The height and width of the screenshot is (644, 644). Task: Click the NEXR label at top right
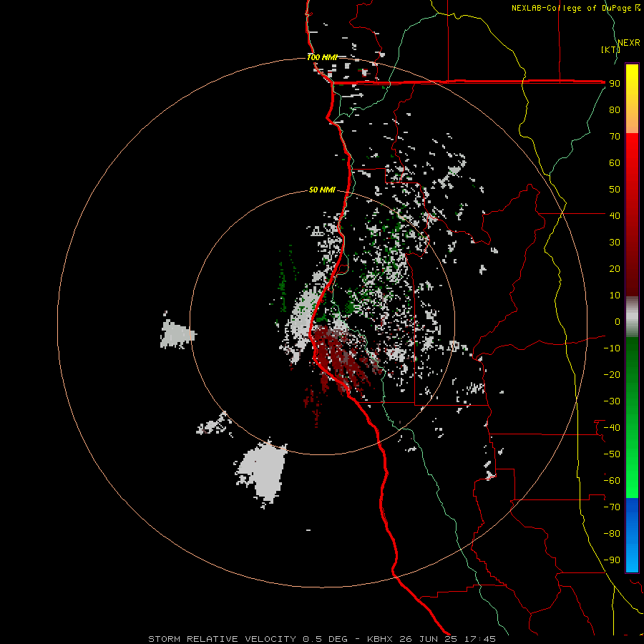629,42
